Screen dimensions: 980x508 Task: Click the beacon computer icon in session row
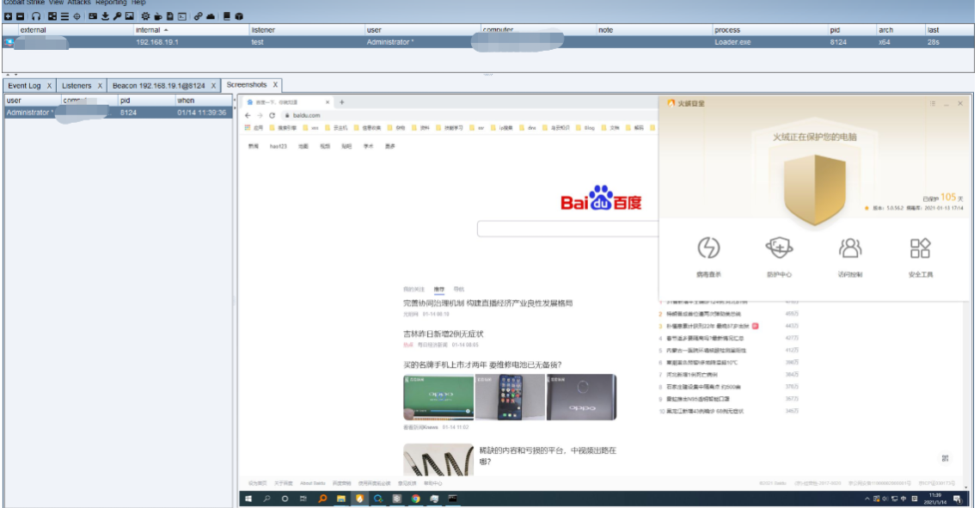pos(9,42)
